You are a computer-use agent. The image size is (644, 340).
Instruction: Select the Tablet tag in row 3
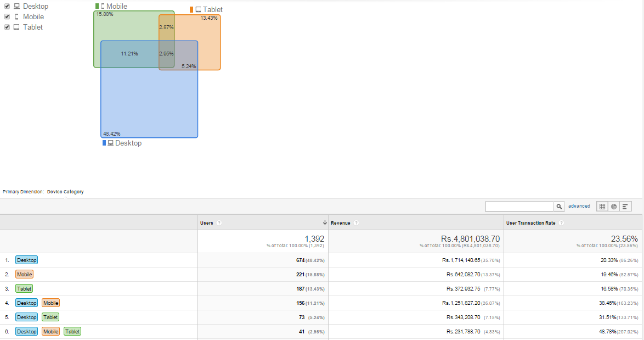[x=24, y=289]
